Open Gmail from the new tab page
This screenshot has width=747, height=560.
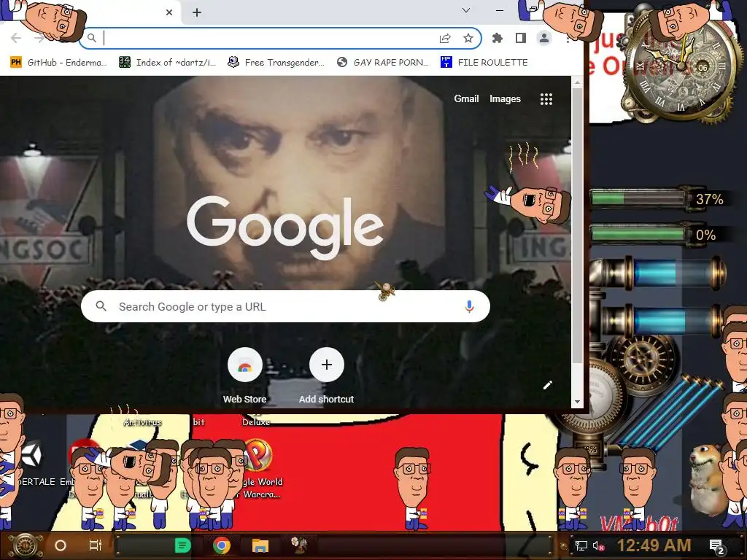coord(466,98)
